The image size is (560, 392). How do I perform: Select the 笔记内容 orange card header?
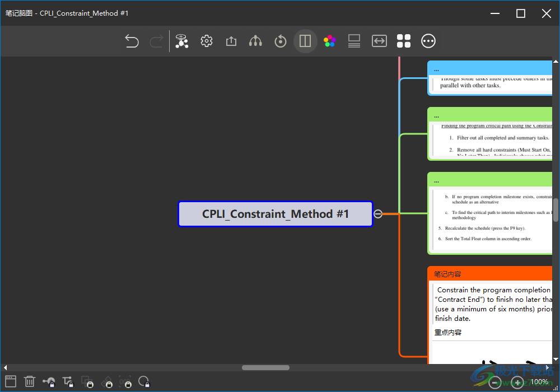click(x=489, y=274)
